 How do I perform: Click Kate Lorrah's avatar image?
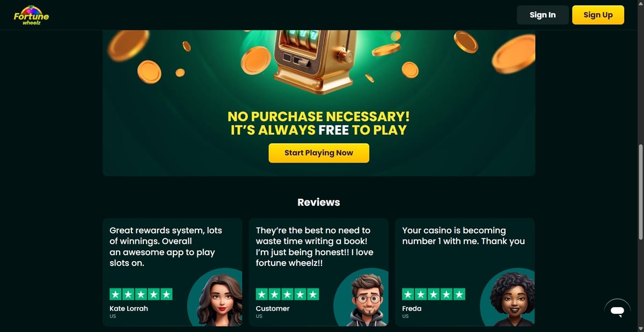tap(215, 297)
